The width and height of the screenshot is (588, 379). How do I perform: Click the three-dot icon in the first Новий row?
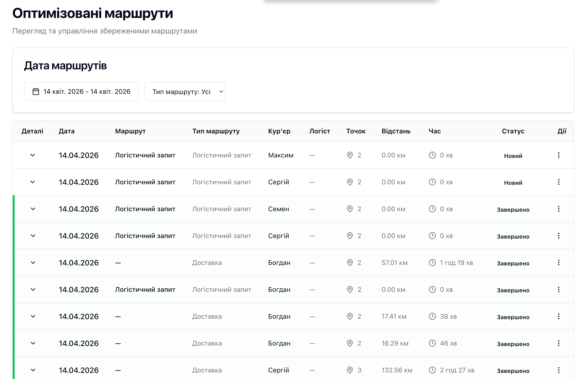click(559, 155)
